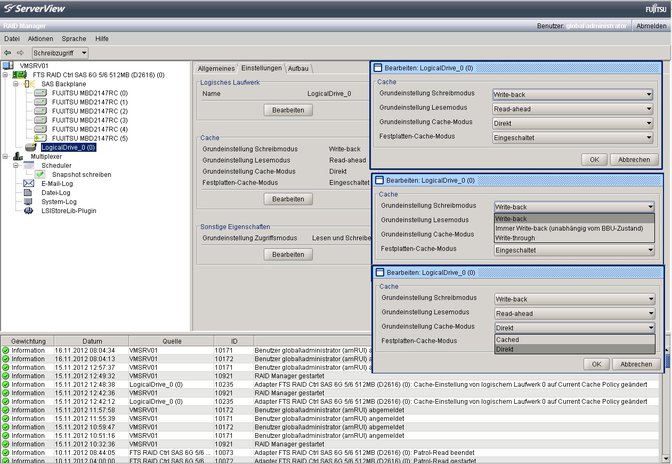The height and width of the screenshot is (464, 672).
Task: Open Read-ahead dropdown in bottom Bearbeiten dialog
Action: pyautogui.click(x=574, y=313)
